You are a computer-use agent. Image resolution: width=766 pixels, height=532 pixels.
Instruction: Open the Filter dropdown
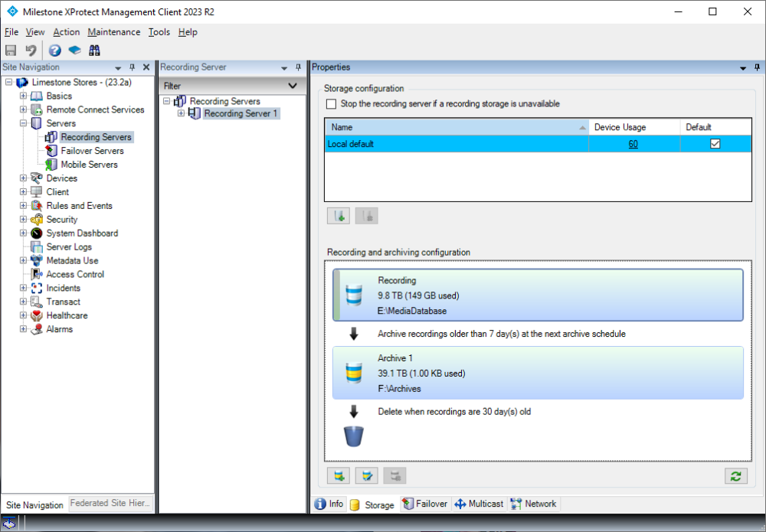(x=293, y=86)
